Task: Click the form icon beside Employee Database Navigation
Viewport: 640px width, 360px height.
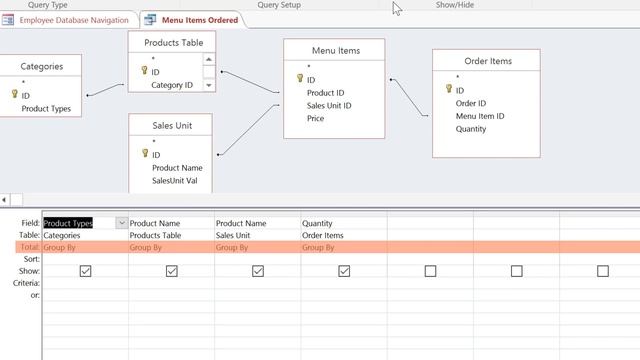Action: tap(8, 20)
